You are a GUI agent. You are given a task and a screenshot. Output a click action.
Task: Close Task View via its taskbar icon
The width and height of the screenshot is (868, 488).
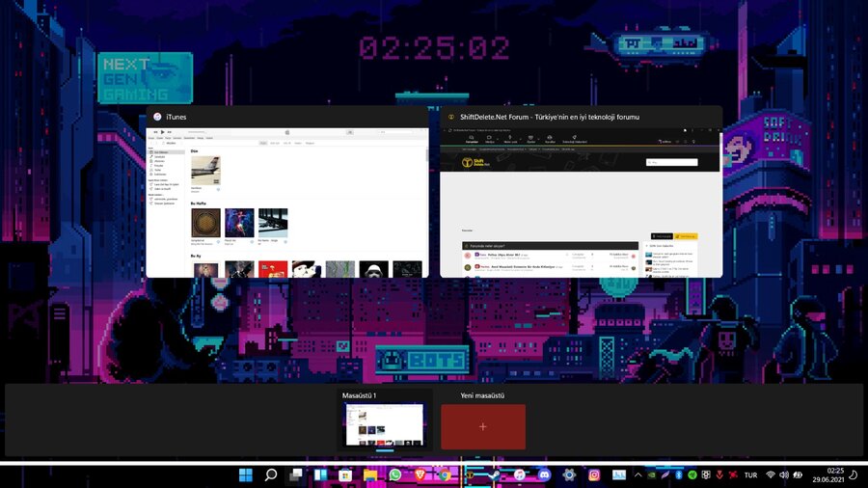[x=296, y=474]
